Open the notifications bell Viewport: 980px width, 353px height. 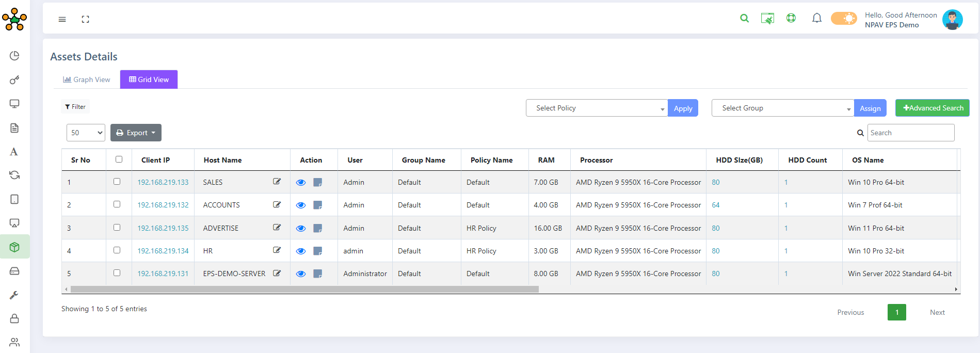point(816,19)
